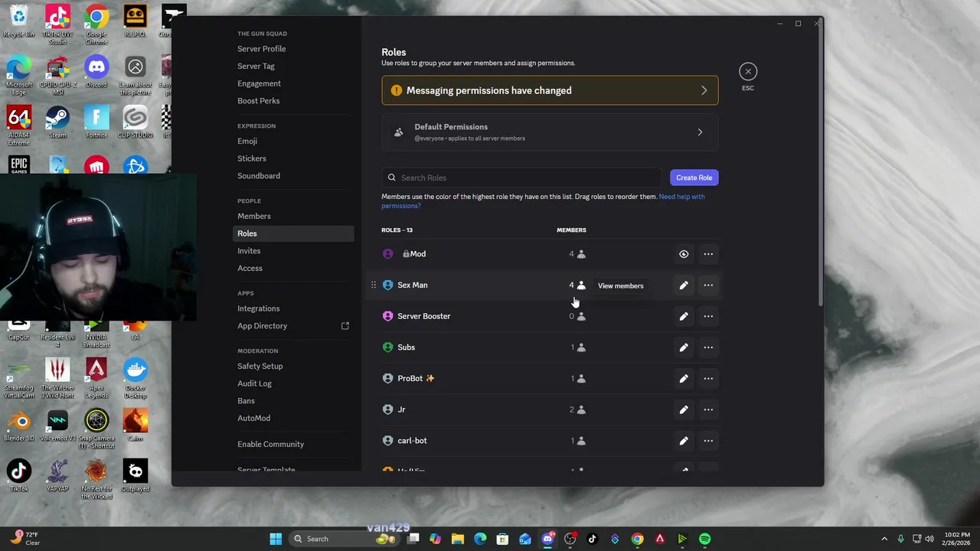This screenshot has width=980, height=551.
Task: Open more options for ProBot role
Action: coord(708,378)
